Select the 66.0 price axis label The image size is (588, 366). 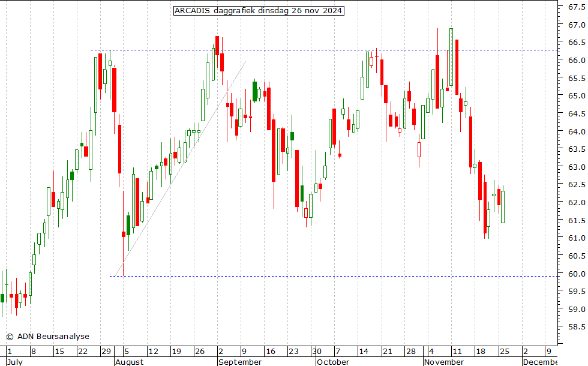577,60
